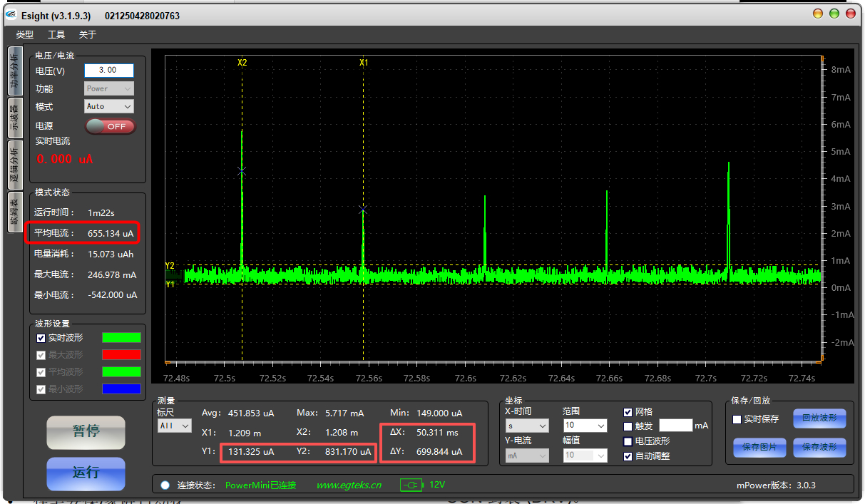Viewport: 865px width, 504px height.
Task: Click the 保存波形 button
Action: [819, 448]
